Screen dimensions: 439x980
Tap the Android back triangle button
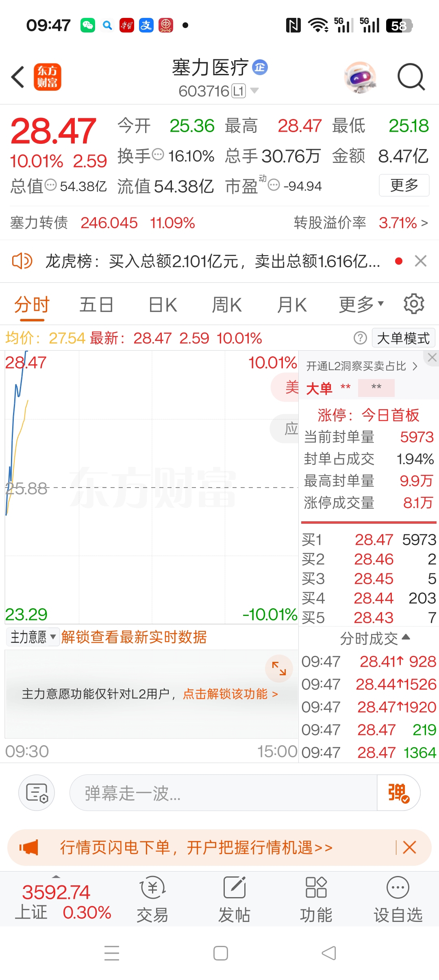click(x=329, y=953)
